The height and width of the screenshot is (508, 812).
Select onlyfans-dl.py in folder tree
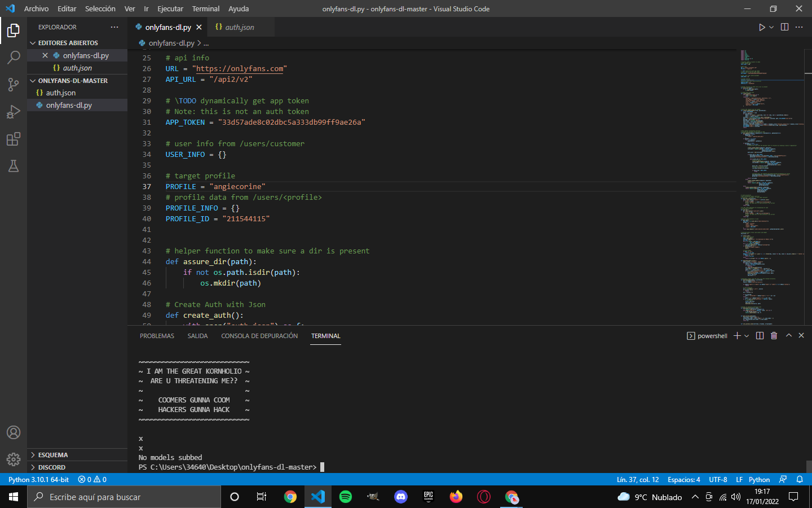(x=77, y=105)
